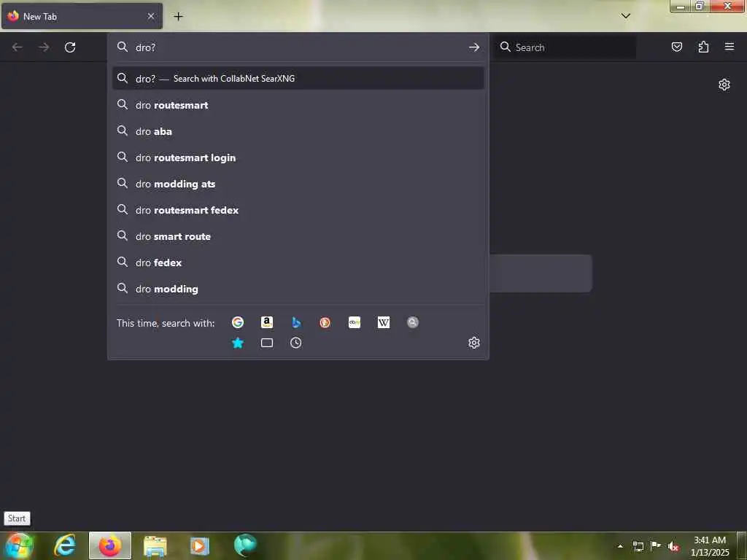Search bookmarks using the star icon

point(238,343)
